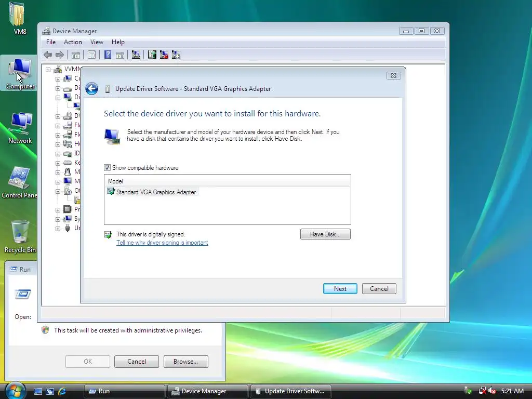This screenshot has height=399, width=532.
Task: Click the network disconnected tray icon
Action: pos(482,391)
